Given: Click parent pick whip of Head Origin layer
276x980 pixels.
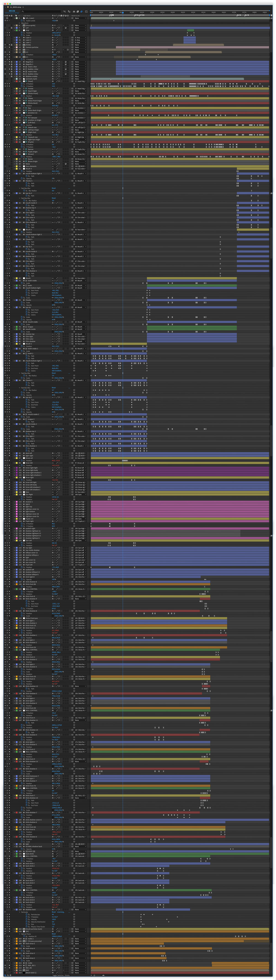Looking at the screenshot, I should click(x=73, y=91).
